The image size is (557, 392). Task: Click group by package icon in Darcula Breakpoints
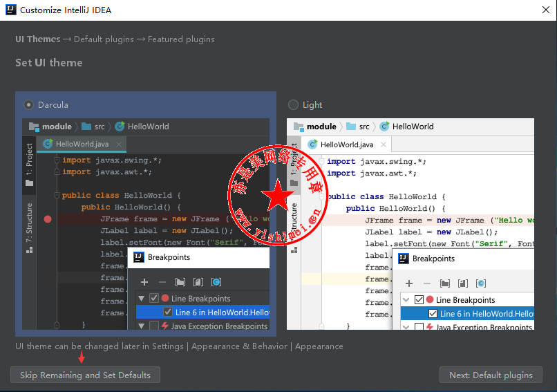[x=180, y=282]
